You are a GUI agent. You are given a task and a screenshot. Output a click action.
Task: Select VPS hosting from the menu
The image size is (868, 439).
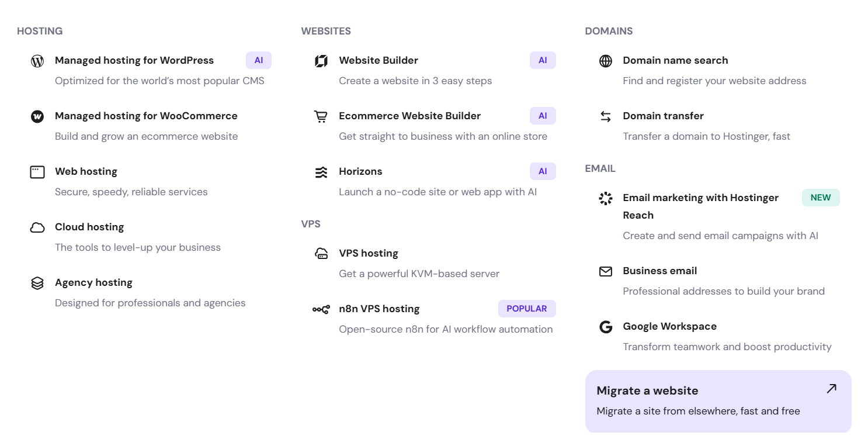pyautogui.click(x=369, y=254)
